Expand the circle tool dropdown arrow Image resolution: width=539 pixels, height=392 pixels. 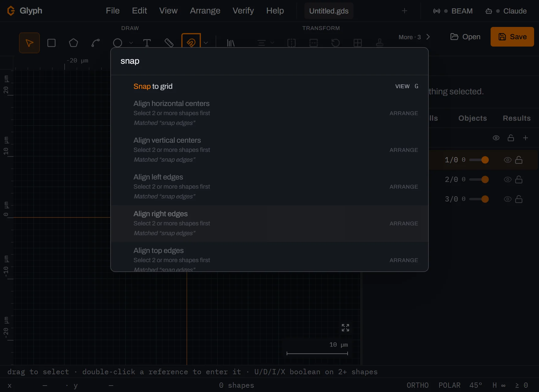131,43
